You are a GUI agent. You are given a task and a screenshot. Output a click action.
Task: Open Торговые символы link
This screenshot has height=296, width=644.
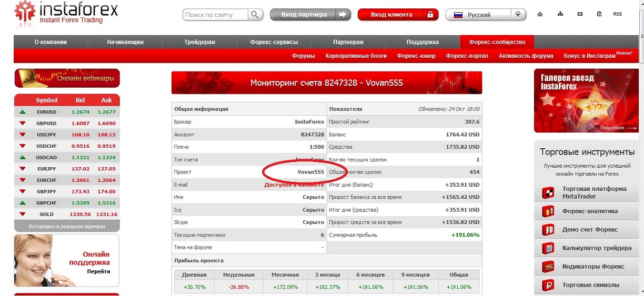click(x=590, y=285)
